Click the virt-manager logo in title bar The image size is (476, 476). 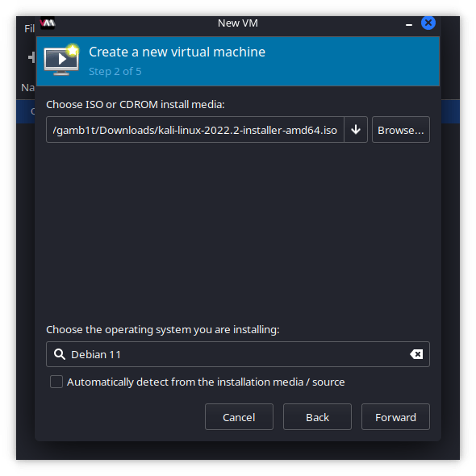click(x=48, y=23)
